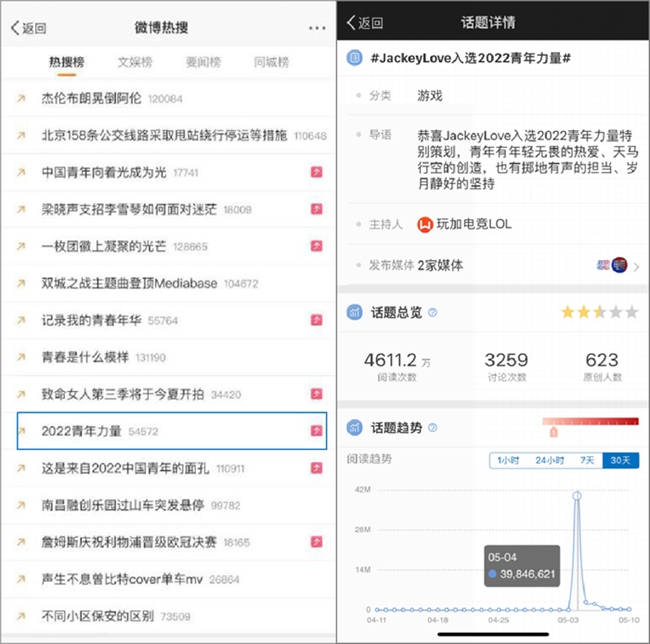Open topic 双城之战主题曲登顶Mediabase
The width and height of the screenshot is (650, 644).
coord(168,283)
